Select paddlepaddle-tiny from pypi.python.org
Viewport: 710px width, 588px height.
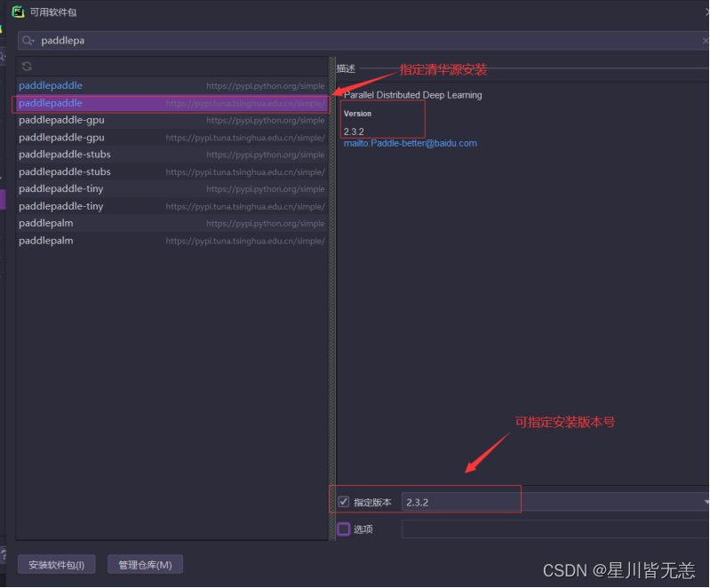pos(172,189)
